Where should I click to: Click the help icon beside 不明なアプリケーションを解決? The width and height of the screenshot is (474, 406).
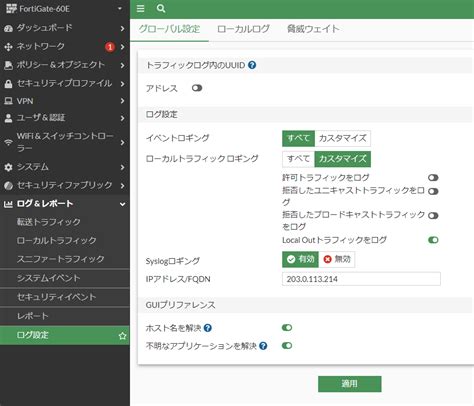coord(263,346)
